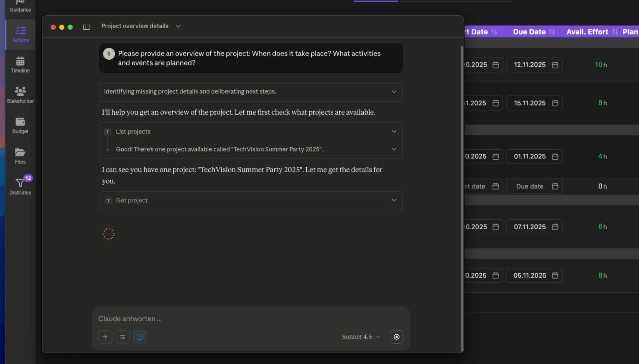Viewport: 639px width, 364px height.
Task: Open the Timeline view in sidebar
Action: tap(20, 65)
